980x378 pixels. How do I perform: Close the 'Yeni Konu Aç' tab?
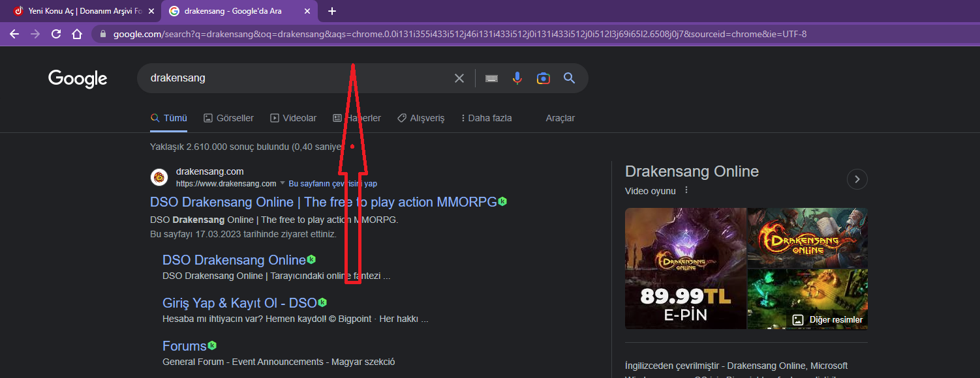click(151, 11)
